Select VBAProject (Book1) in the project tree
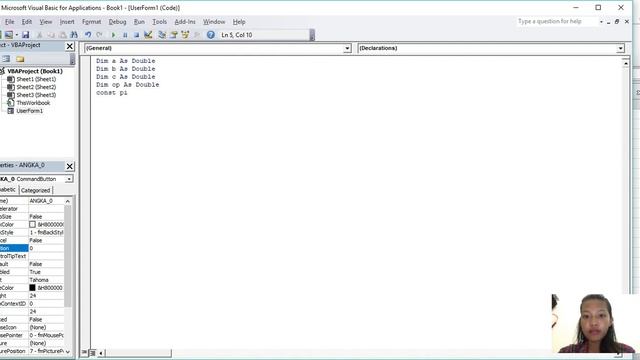Screen dimensions: 640x360 [x=35, y=71]
